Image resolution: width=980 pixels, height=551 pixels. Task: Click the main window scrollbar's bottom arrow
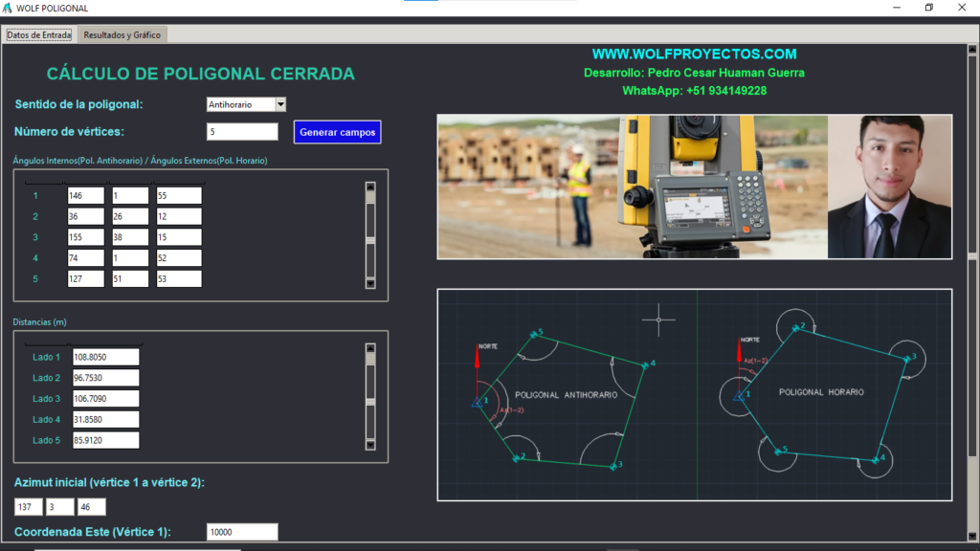pyautogui.click(x=972, y=538)
